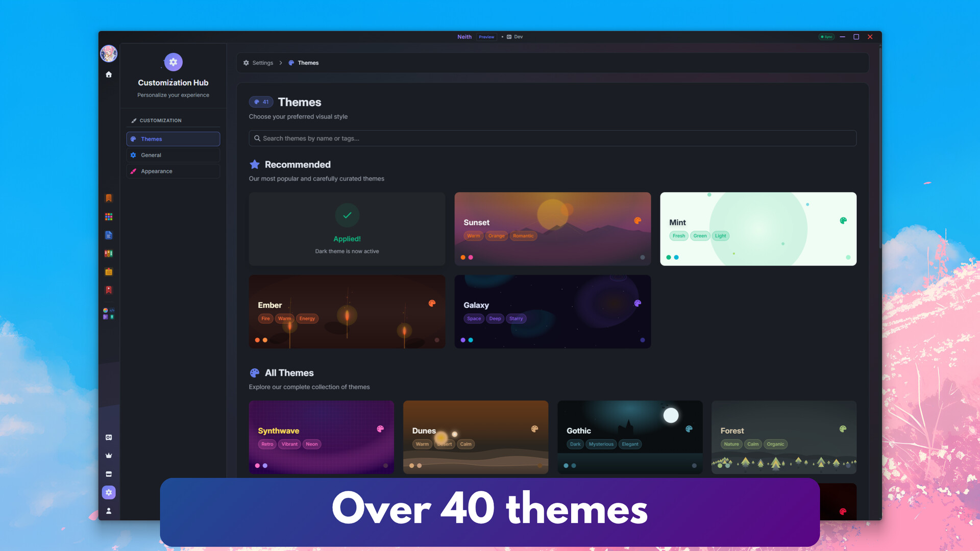Open the blue document icon

109,235
